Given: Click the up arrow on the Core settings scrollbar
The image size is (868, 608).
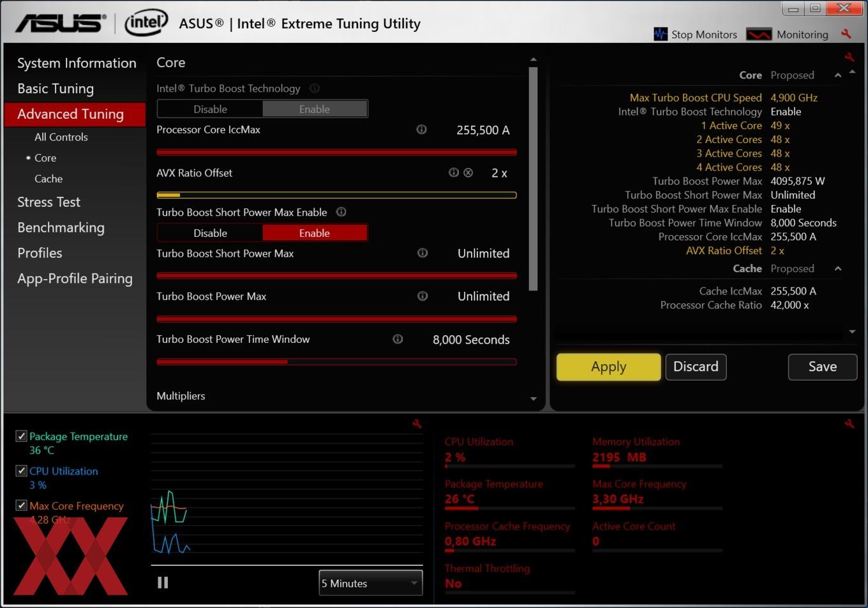Looking at the screenshot, I should [x=534, y=60].
